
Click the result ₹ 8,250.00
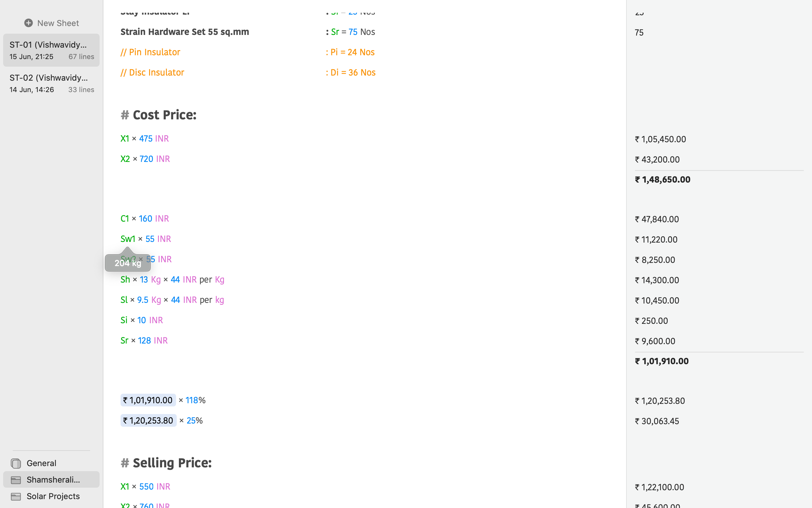pyautogui.click(x=655, y=260)
